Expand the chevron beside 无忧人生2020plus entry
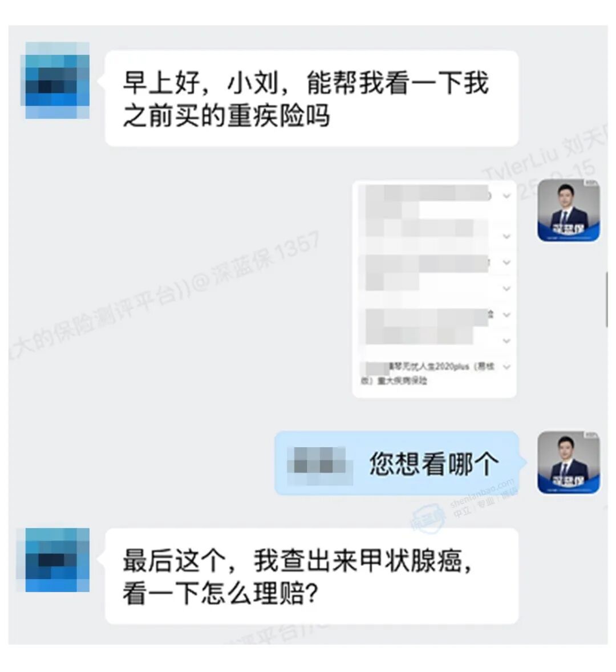This screenshot has height=672, width=616. coord(506,367)
